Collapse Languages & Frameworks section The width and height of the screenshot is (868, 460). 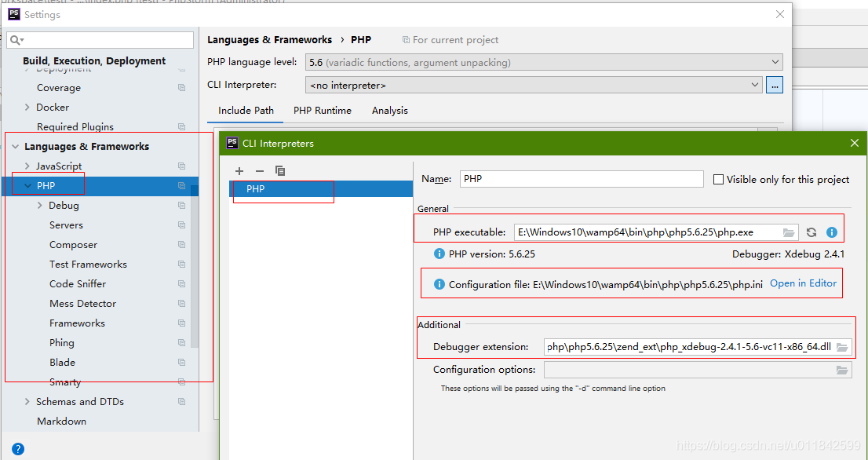[15, 147]
